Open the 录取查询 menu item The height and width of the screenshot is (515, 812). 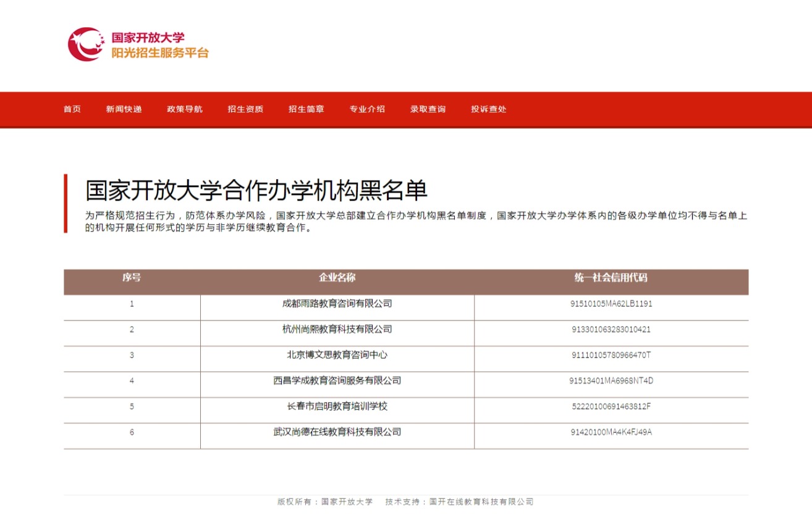428,109
